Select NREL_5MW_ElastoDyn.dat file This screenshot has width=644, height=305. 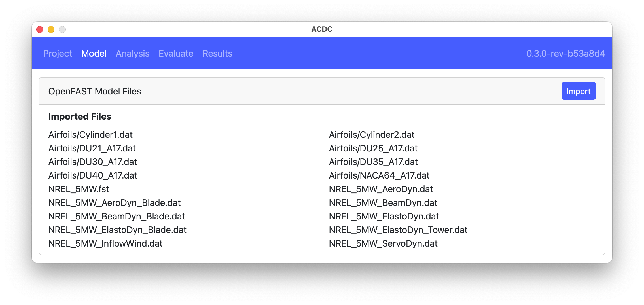tap(384, 216)
